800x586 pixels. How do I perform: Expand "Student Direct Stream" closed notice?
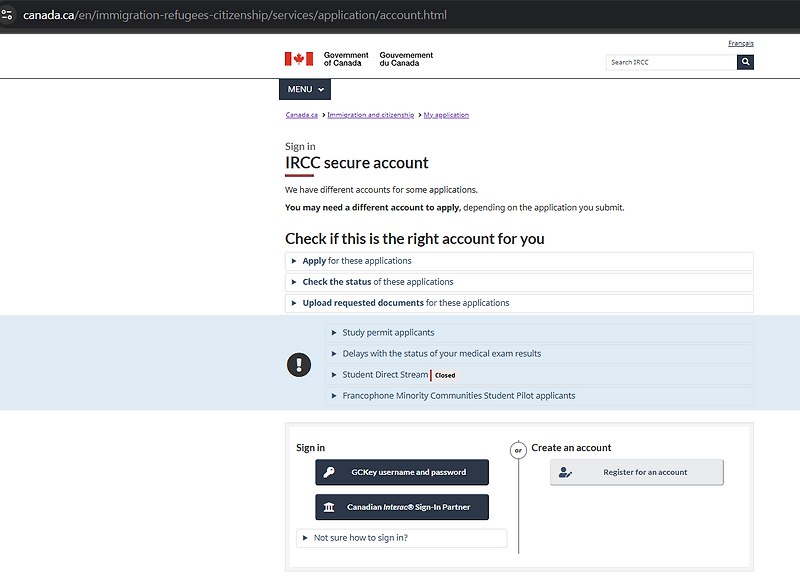(539, 375)
